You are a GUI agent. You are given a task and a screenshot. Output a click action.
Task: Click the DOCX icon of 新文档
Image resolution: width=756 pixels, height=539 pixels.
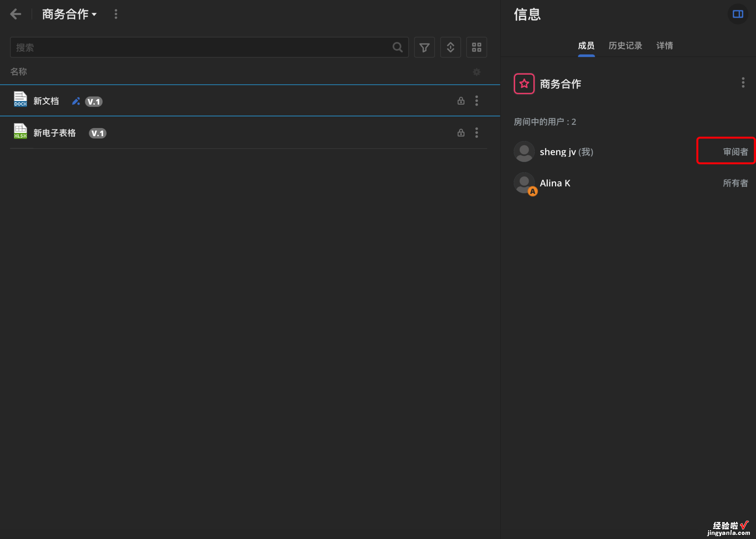point(20,99)
